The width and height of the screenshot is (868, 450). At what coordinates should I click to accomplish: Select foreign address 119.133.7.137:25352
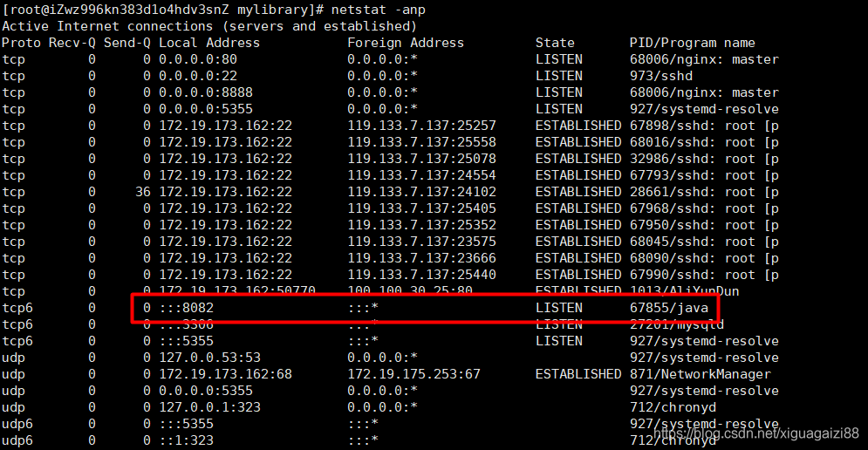click(421, 225)
